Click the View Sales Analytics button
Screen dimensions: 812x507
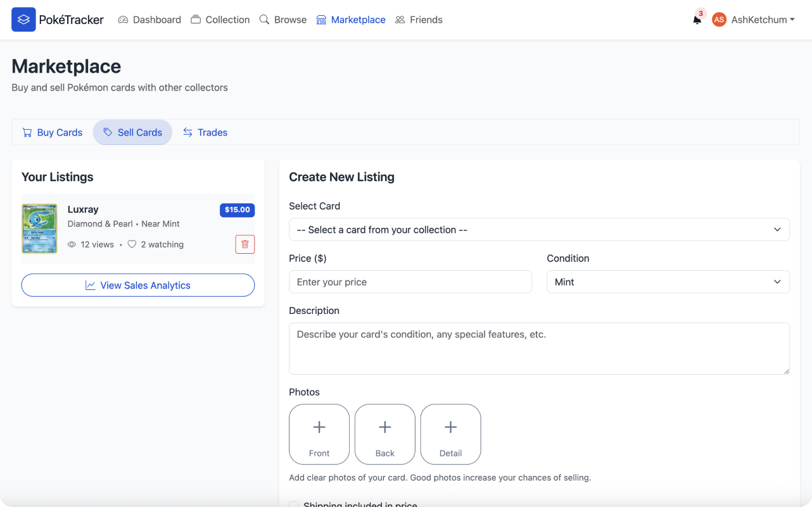(138, 285)
